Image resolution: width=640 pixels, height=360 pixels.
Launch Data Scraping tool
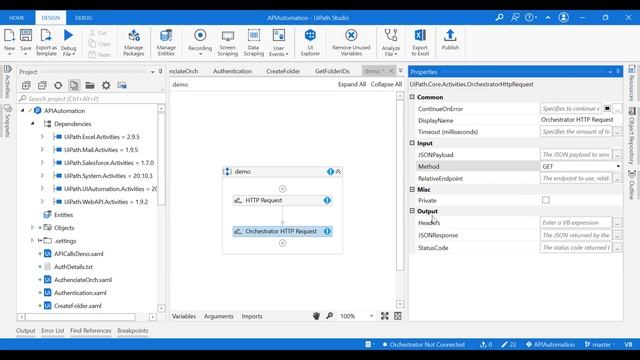[x=253, y=42]
